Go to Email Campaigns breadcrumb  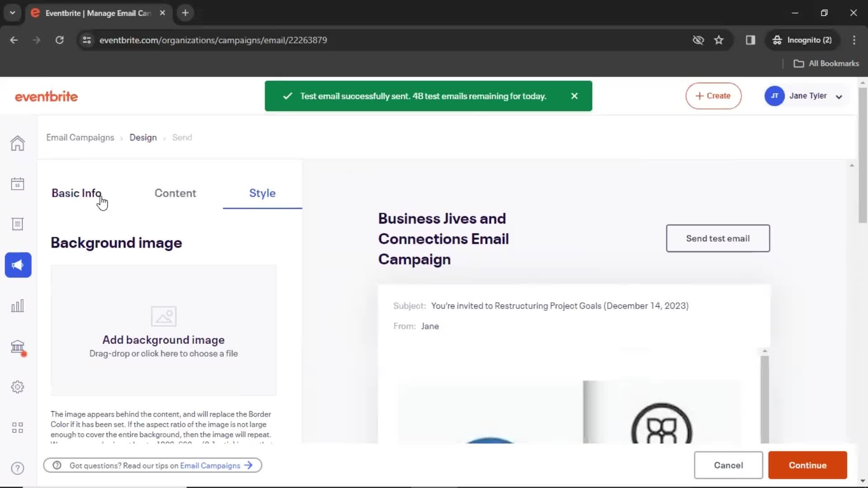click(80, 137)
